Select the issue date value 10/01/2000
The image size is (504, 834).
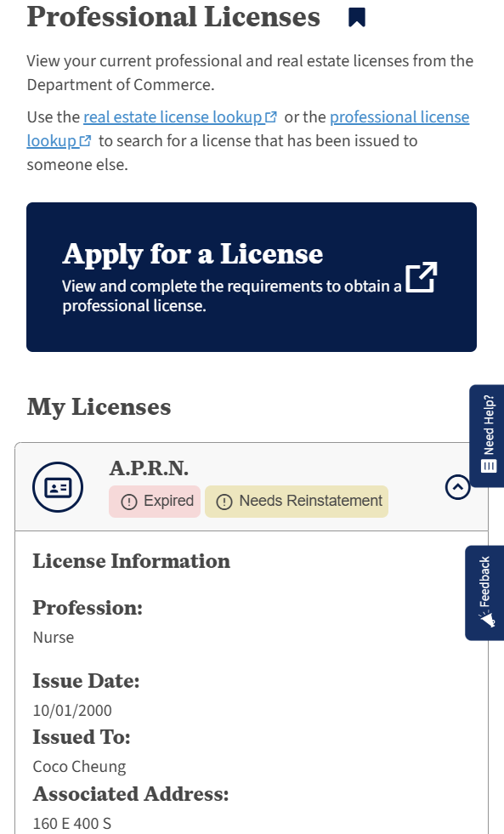(x=72, y=711)
